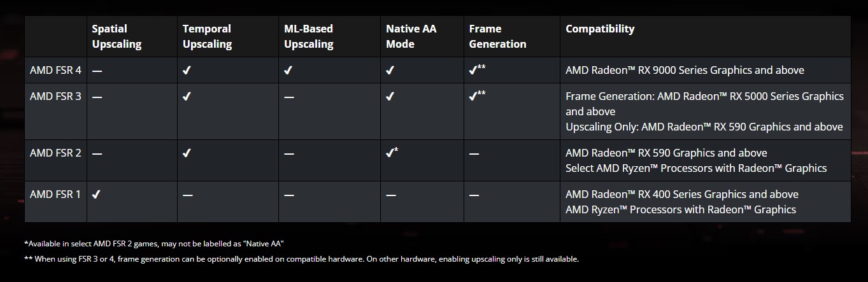
Task: Select the ML-Based Upscaling column header
Action: pyautogui.click(x=309, y=36)
